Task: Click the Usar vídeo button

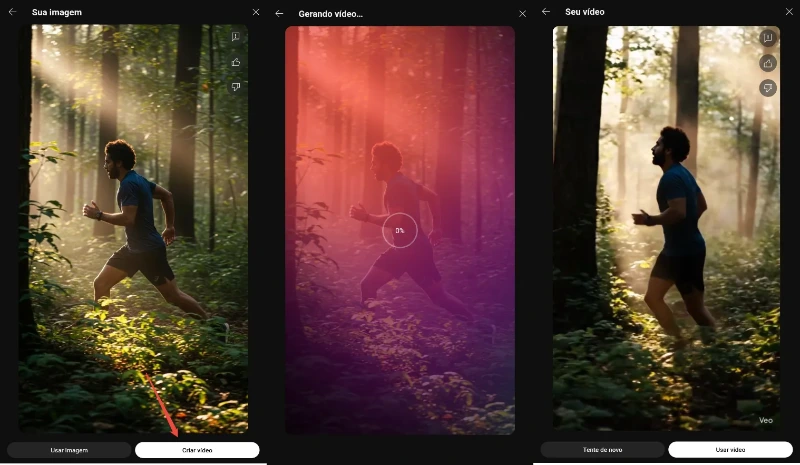Action: pyautogui.click(x=730, y=450)
